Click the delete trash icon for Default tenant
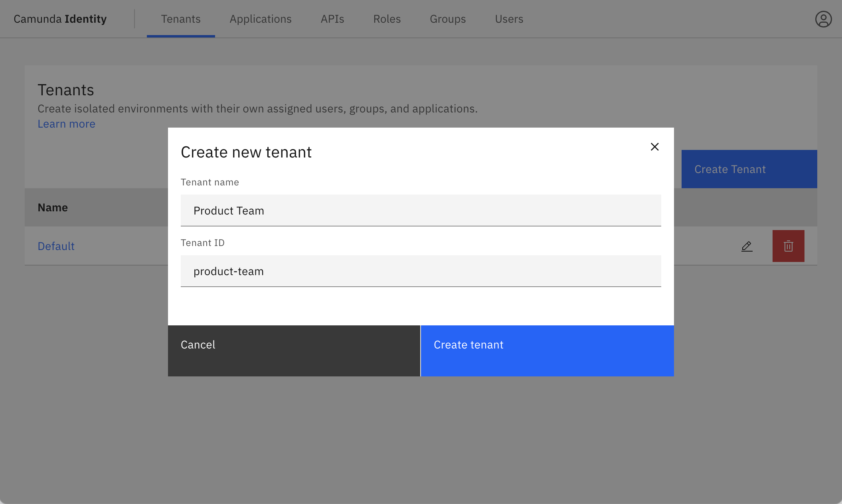 pyautogui.click(x=788, y=246)
